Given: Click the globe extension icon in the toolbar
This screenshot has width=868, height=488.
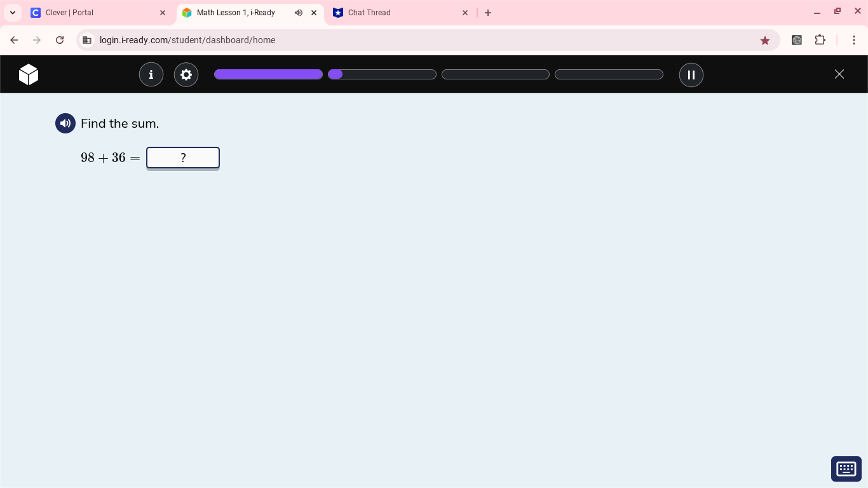Looking at the screenshot, I should click(x=797, y=40).
